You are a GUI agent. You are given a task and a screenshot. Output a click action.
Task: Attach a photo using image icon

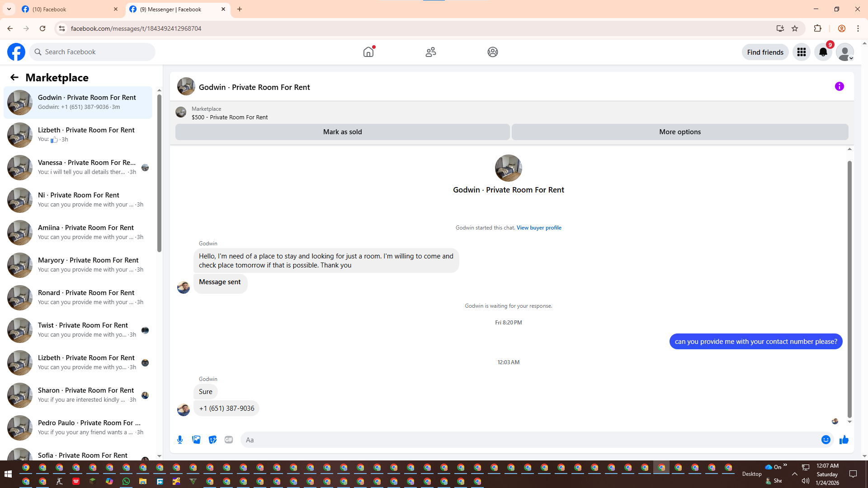[196, 440]
